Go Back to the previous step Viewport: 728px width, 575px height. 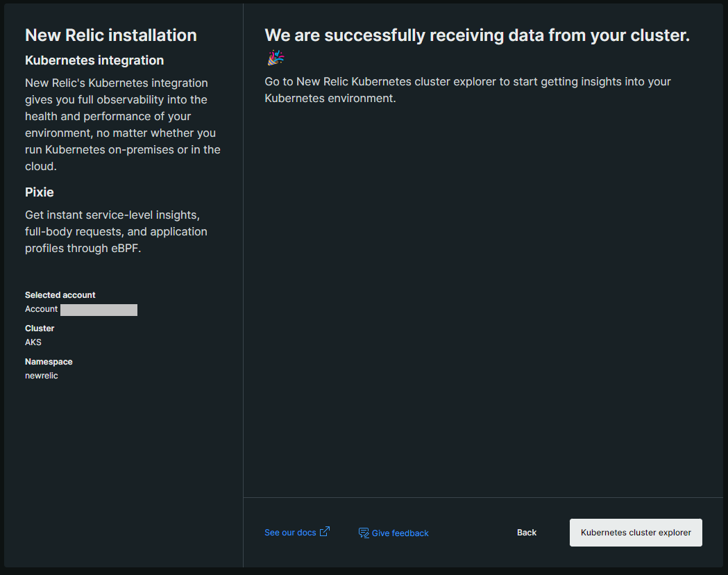(x=527, y=532)
